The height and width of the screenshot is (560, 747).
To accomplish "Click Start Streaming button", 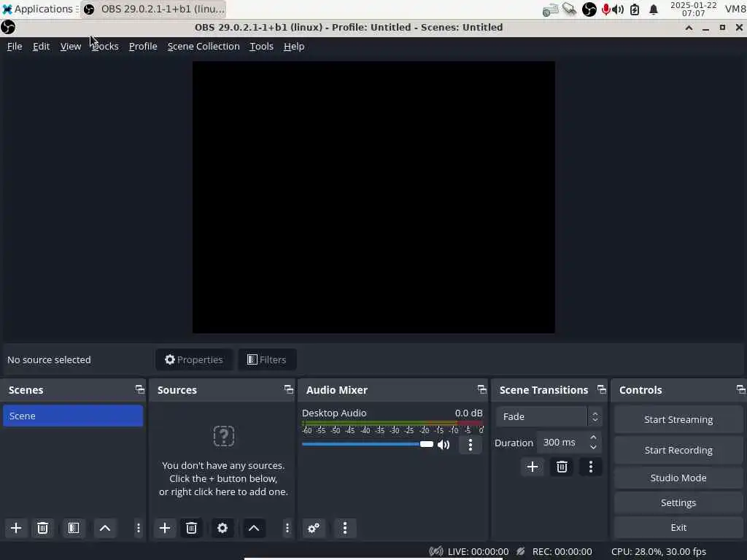I will (x=678, y=419).
